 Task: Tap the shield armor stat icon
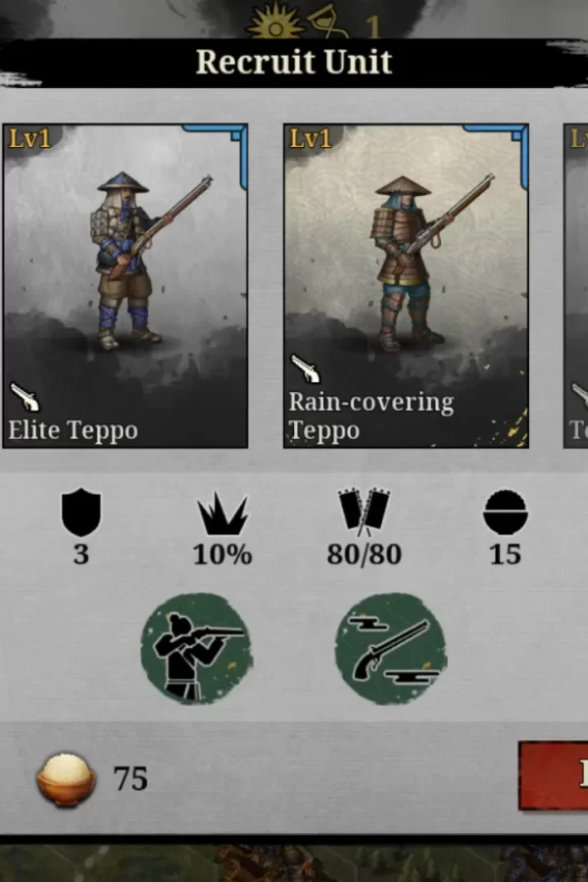point(81,512)
